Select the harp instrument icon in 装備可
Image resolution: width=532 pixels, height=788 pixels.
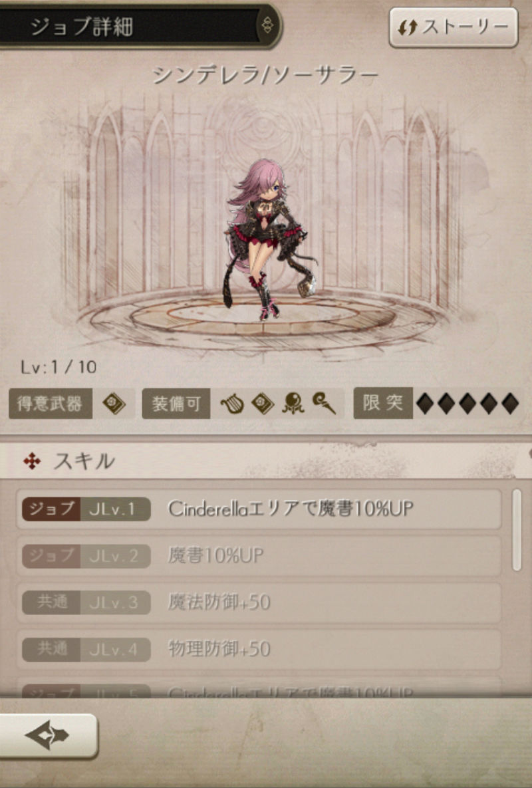tap(231, 404)
